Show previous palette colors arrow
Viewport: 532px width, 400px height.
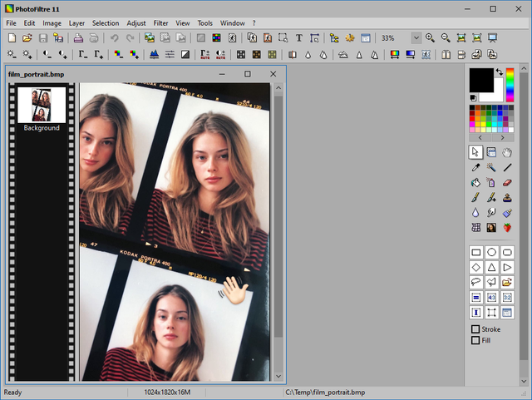tap(480, 137)
